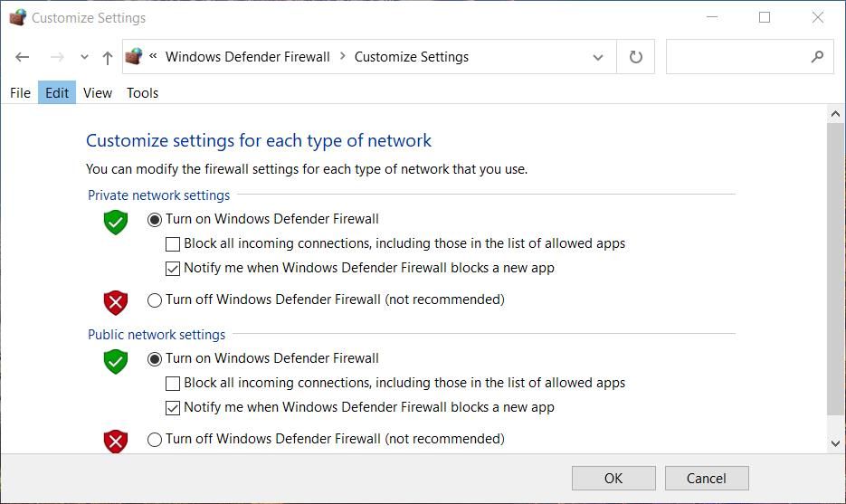Select Turn on Firewall under Public network
The width and height of the screenshot is (846, 504).
click(x=155, y=359)
